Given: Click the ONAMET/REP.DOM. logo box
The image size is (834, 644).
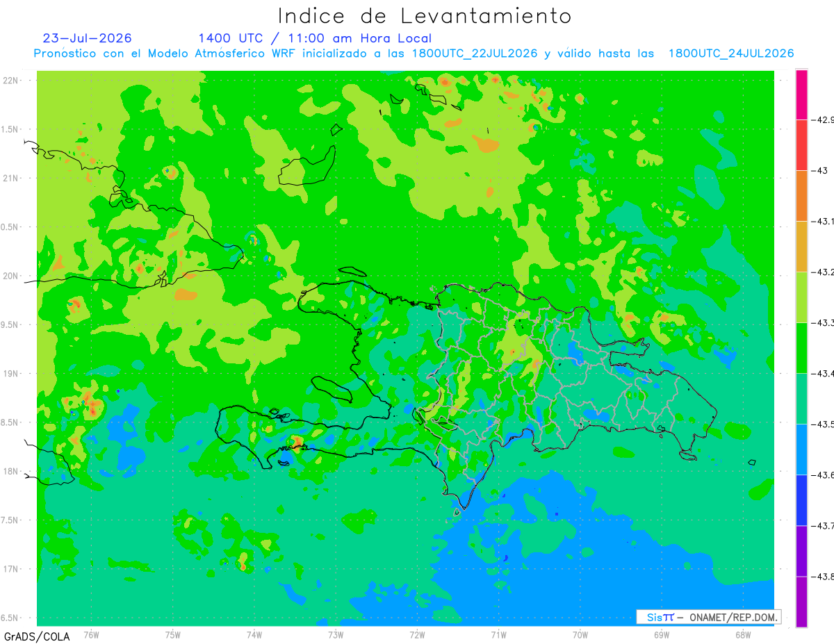Looking at the screenshot, I should point(708,617).
